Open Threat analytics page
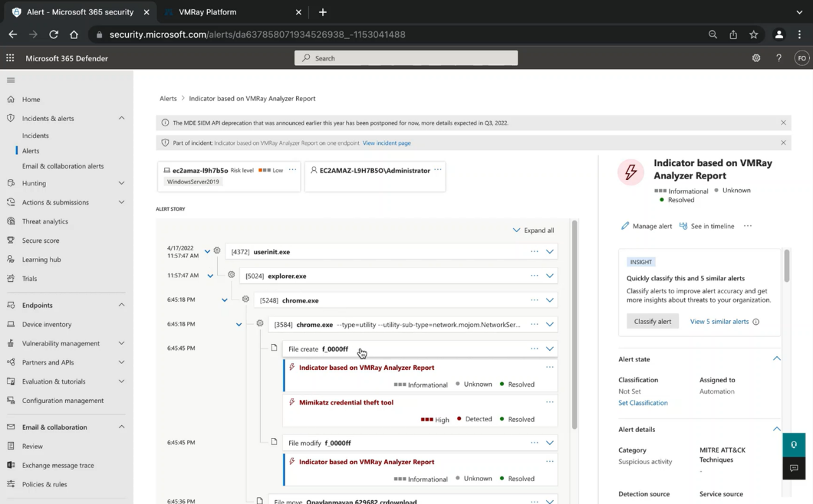This screenshot has height=504, width=813. (x=45, y=221)
